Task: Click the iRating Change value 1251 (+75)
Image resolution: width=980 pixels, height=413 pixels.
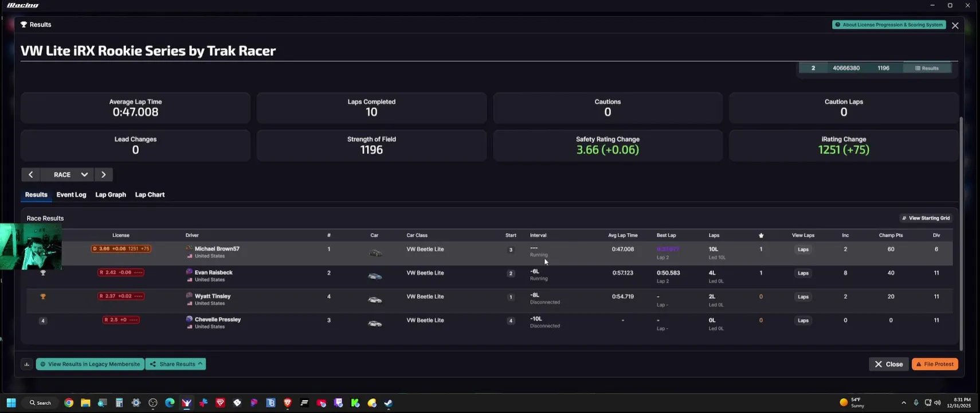Action: [x=844, y=150]
